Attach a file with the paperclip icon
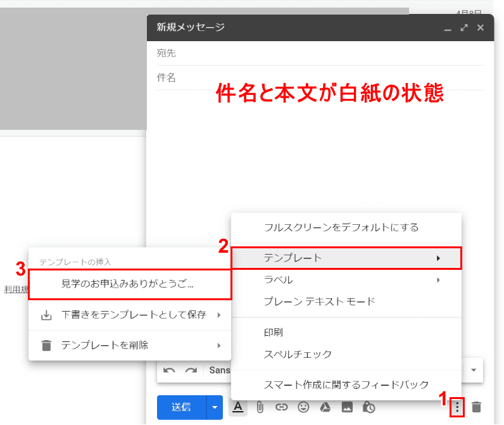Screen dimensions: 504x425 pyautogui.click(x=260, y=408)
